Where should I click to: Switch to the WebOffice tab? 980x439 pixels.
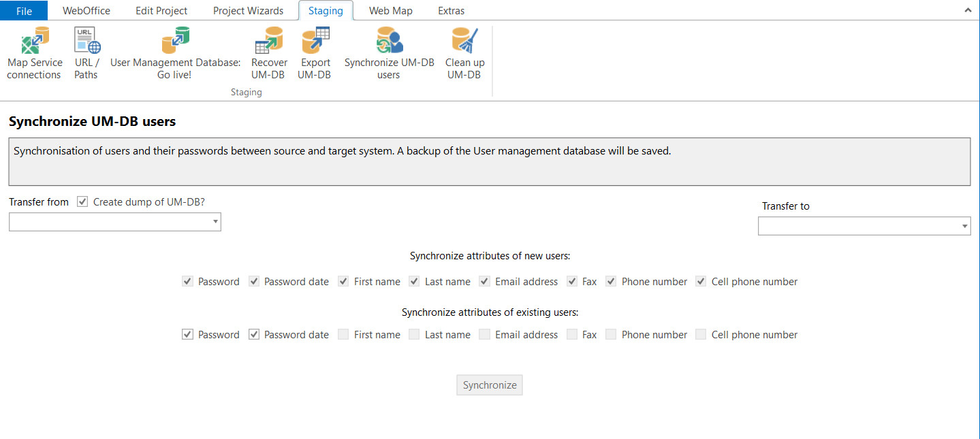(86, 10)
